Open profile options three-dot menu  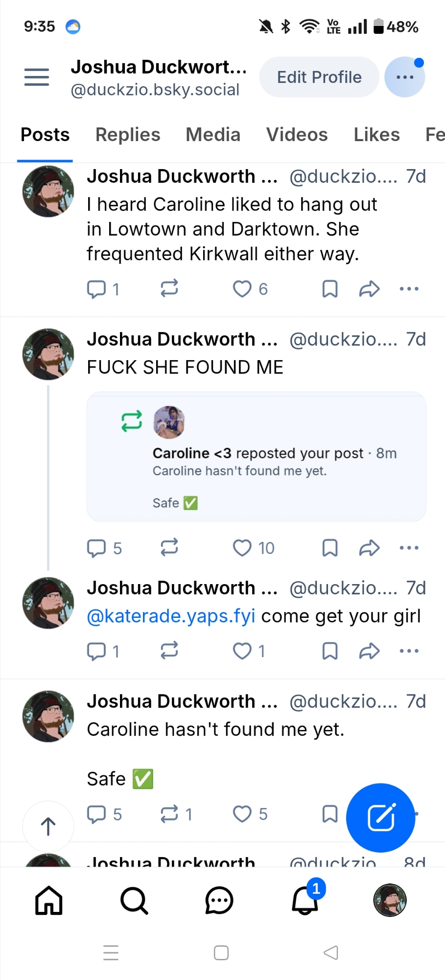[404, 77]
